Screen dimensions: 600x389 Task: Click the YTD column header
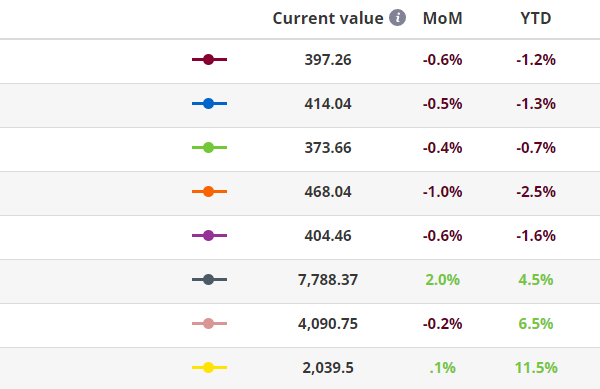coord(536,18)
